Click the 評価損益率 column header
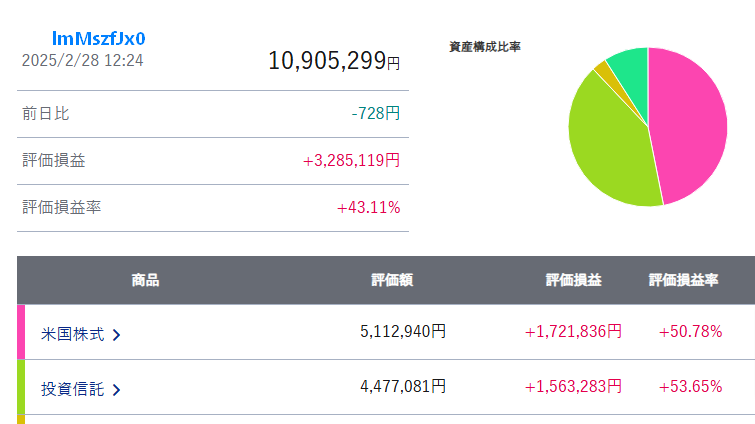755x424 pixels. point(684,281)
